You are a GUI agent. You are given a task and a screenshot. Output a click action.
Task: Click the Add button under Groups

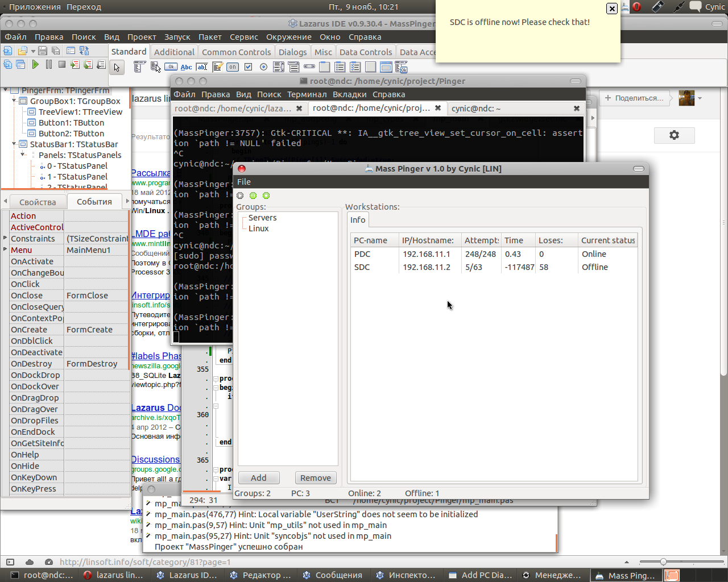[259, 478]
